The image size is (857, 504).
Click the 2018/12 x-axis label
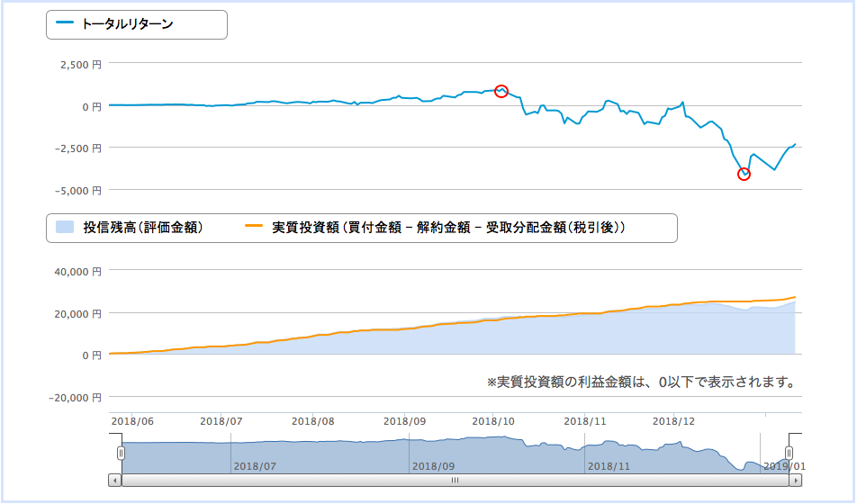(673, 421)
